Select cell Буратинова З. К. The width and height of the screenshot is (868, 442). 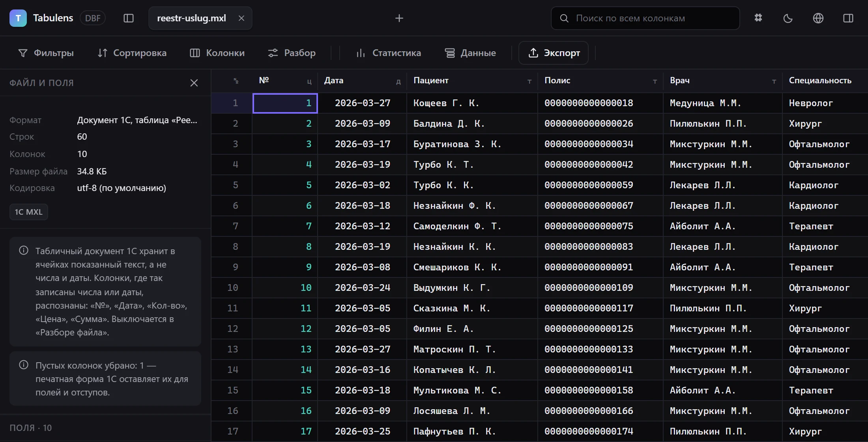tap(472, 144)
